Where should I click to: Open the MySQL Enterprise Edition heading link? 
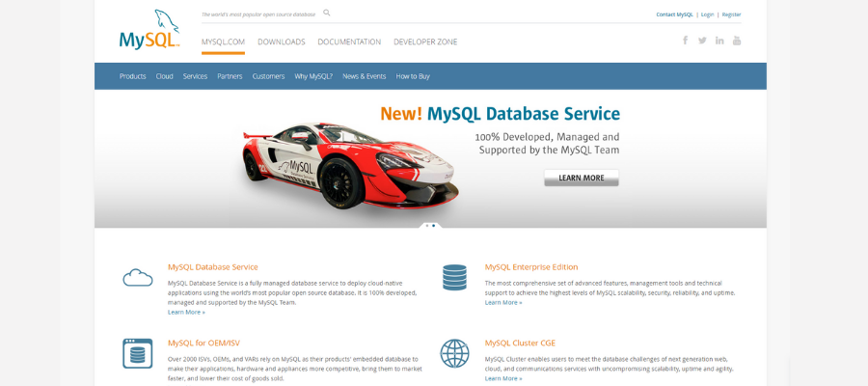coord(531,267)
